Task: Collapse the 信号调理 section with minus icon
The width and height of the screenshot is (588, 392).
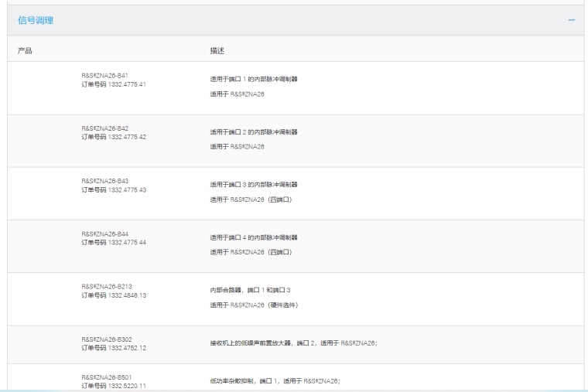Action: click(x=572, y=20)
